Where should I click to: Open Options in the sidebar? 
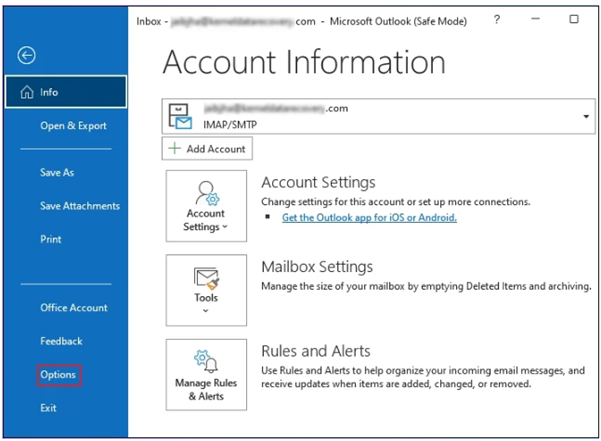click(x=59, y=374)
